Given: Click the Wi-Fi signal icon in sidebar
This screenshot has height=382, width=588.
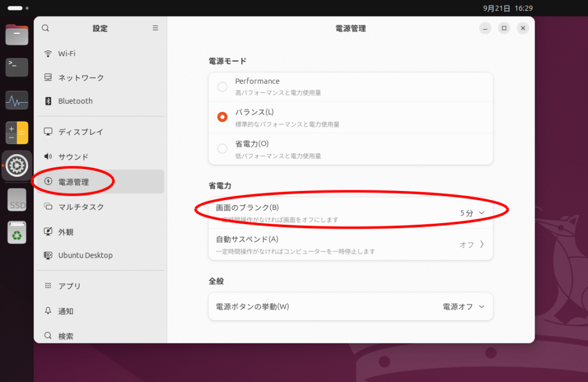Looking at the screenshot, I should (48, 53).
